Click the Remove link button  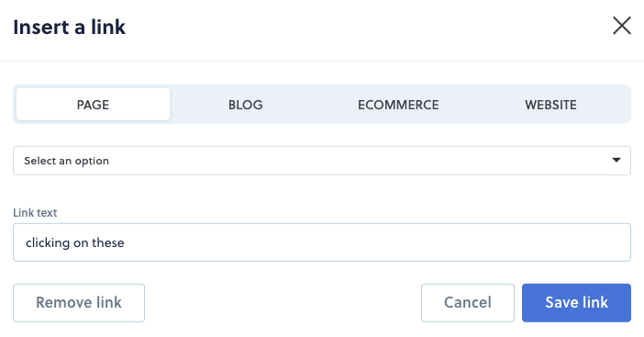[79, 303]
